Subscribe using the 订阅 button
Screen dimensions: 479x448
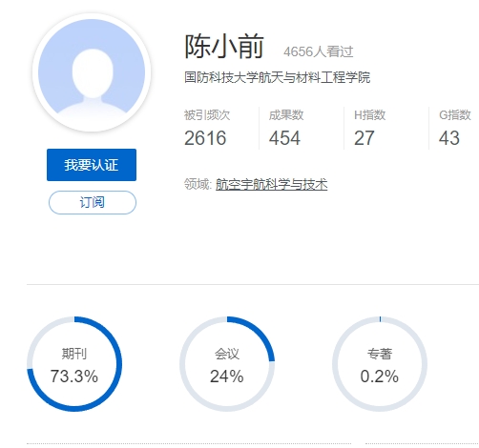point(93,202)
